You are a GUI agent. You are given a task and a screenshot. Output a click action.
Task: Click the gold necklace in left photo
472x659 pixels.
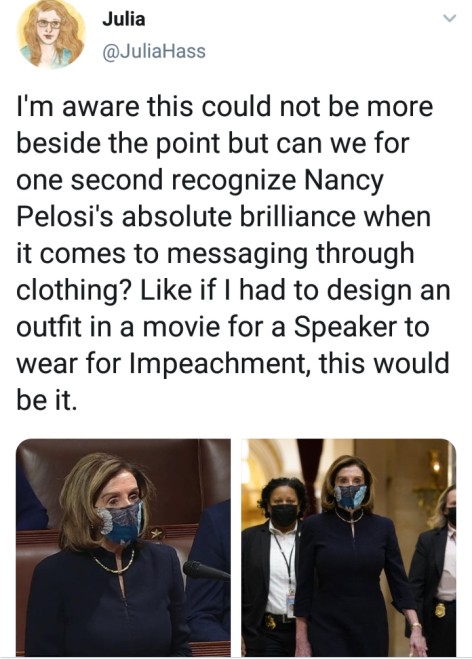coord(113,562)
